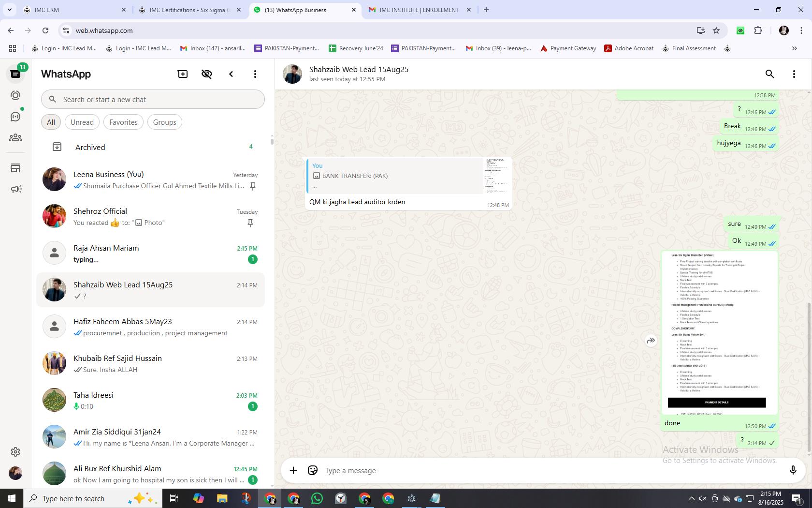Open Amir Zia Siddiqui 31jan24 chat
Image resolution: width=812 pixels, height=508 pixels.
point(151,437)
